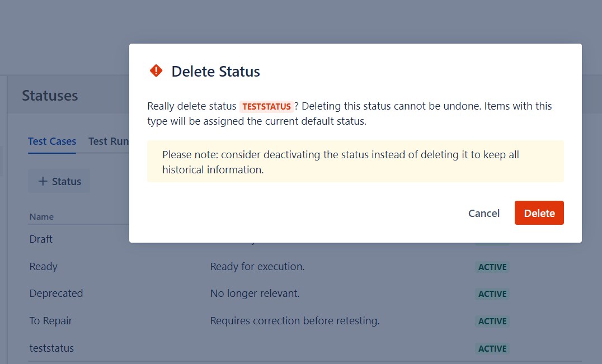
Task: Select the Ready status name
Action: coord(44,267)
